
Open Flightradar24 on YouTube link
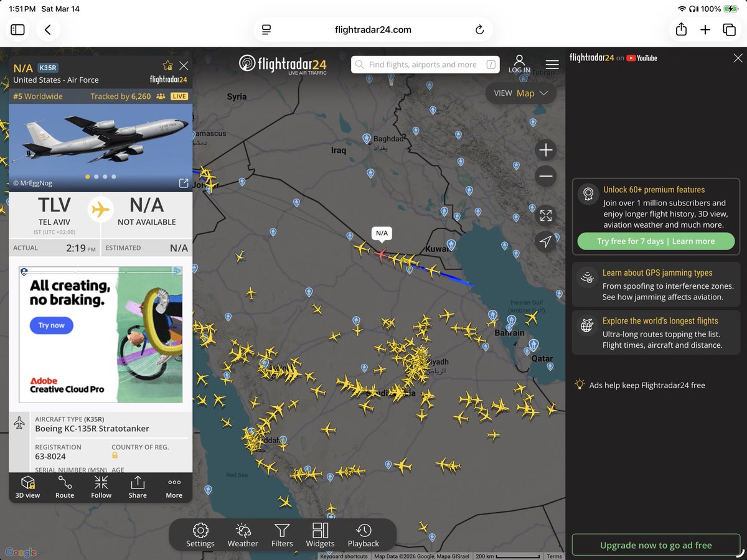[614, 58]
